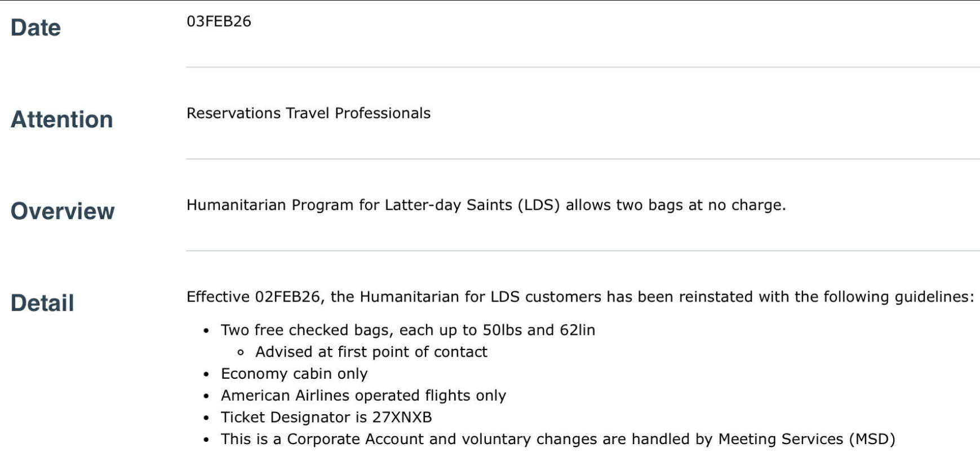
Task: Click the 62lin size limit text
Action: coord(577,330)
